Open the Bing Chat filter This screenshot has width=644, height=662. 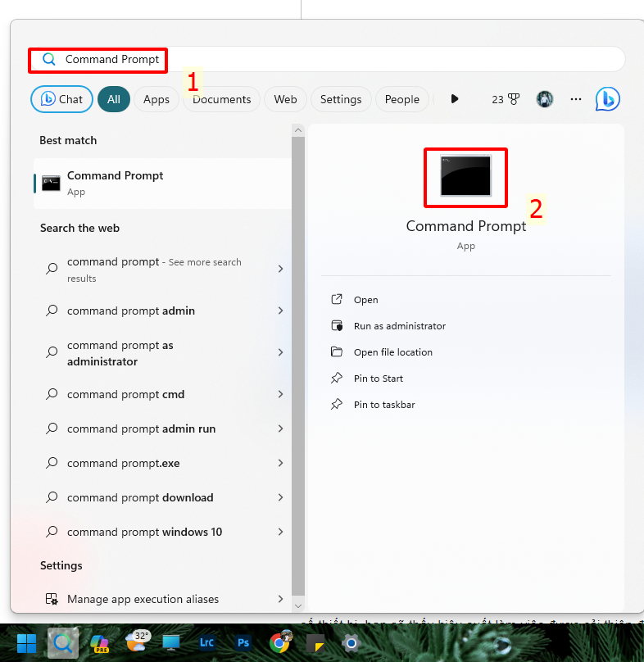click(x=61, y=99)
